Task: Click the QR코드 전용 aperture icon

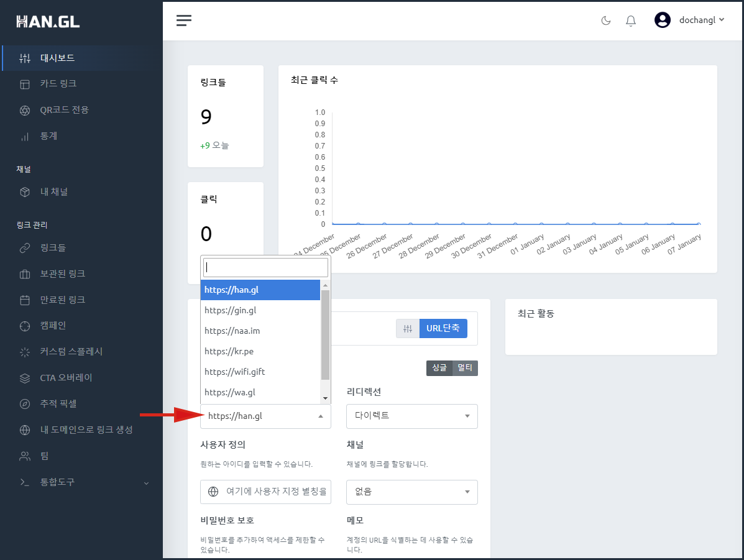Action: click(25, 111)
